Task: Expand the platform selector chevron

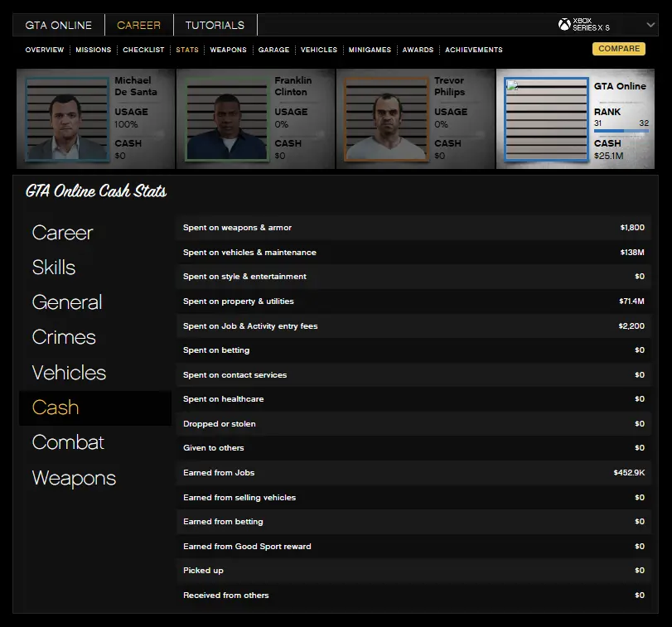Action: click(x=650, y=25)
